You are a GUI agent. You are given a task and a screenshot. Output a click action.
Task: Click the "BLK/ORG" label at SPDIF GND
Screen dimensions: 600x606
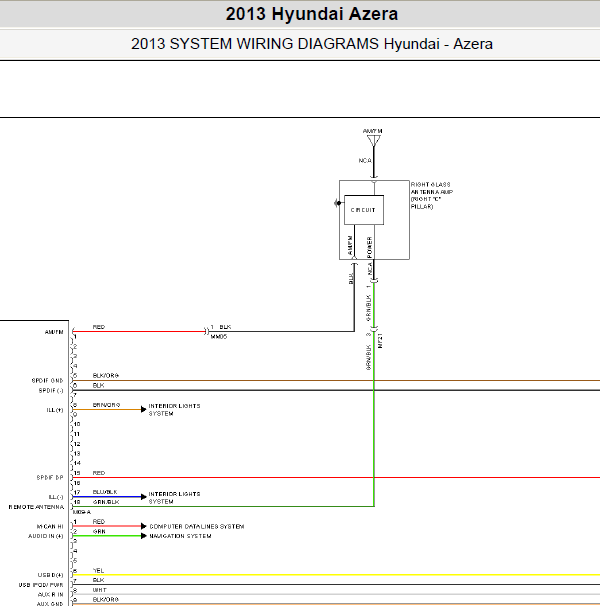coord(106,376)
